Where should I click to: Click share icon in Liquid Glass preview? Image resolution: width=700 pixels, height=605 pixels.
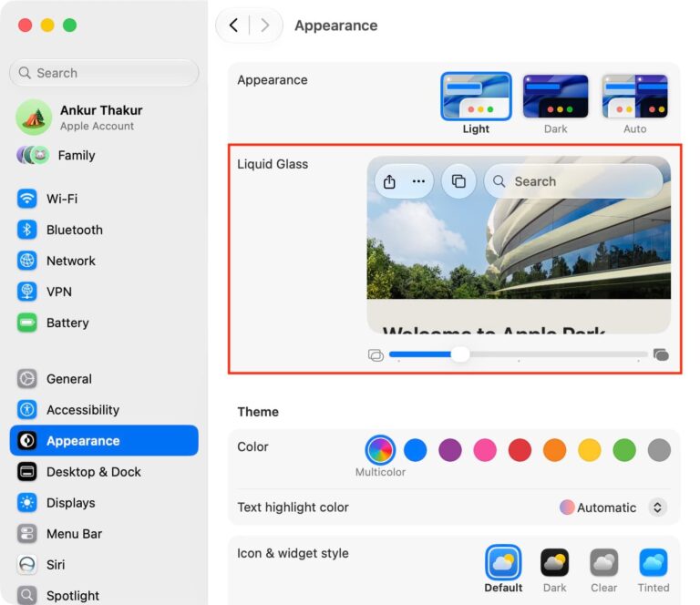(389, 181)
